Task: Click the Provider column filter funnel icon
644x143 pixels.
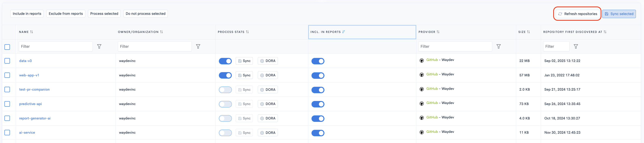Action: tap(498, 47)
